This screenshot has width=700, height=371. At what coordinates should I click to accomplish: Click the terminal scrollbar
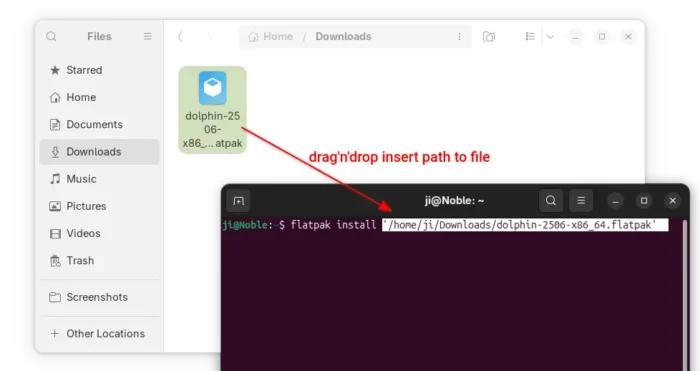click(x=685, y=295)
